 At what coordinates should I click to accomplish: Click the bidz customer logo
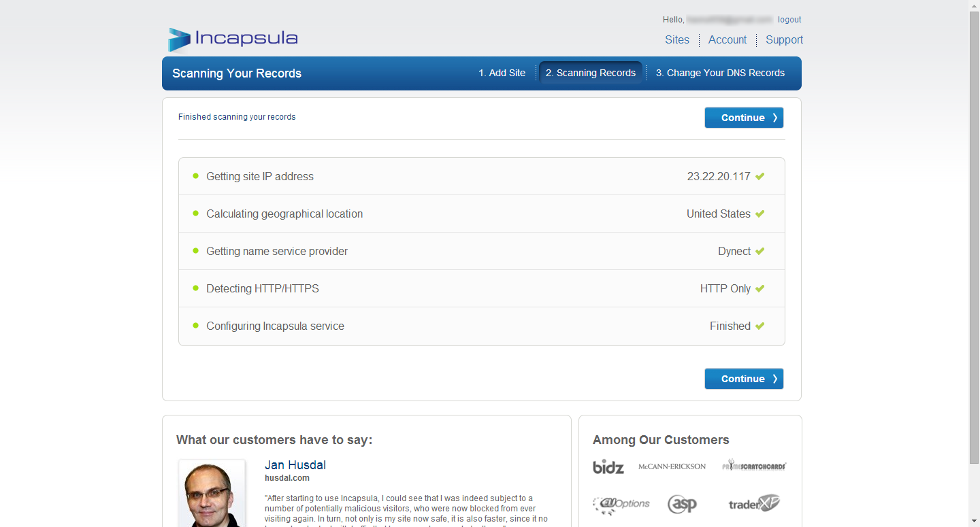coord(608,466)
